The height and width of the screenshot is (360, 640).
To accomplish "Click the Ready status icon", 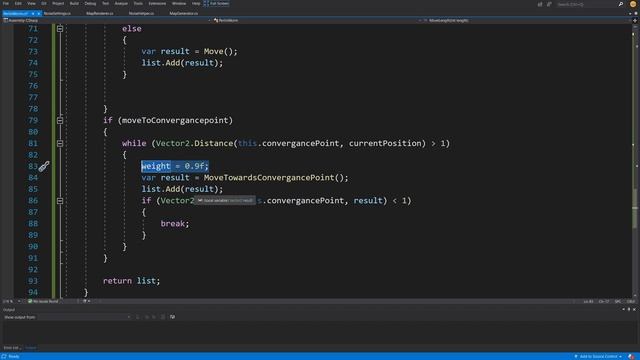I will [x=4, y=357].
